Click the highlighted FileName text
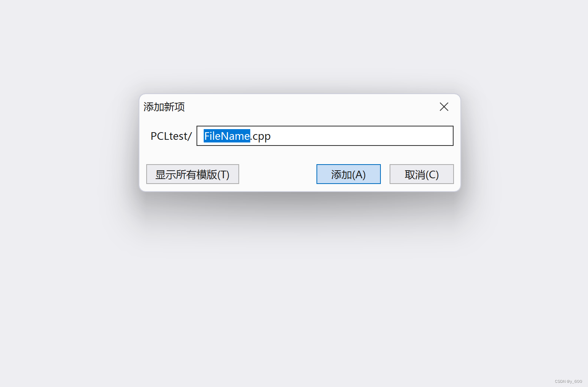 pyautogui.click(x=227, y=136)
